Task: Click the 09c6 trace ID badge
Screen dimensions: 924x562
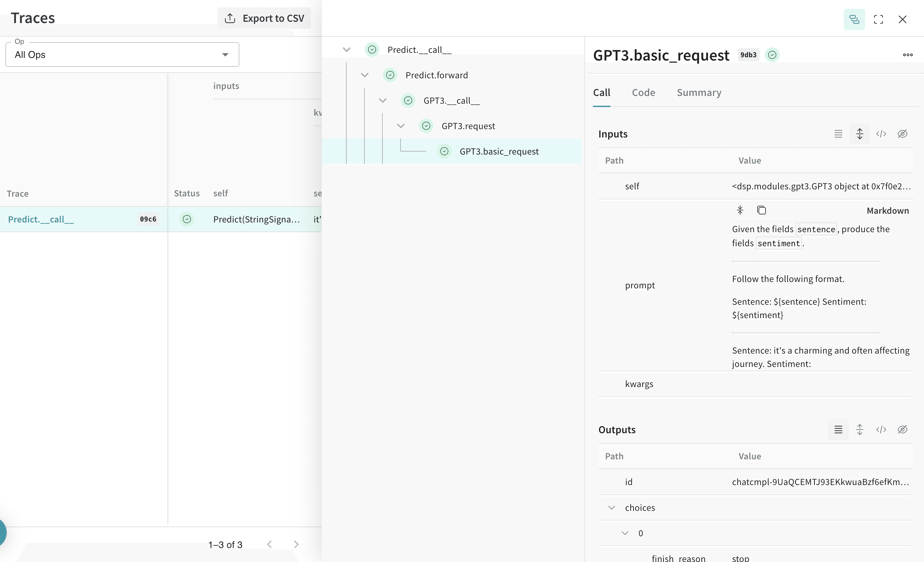Action: [x=148, y=219]
